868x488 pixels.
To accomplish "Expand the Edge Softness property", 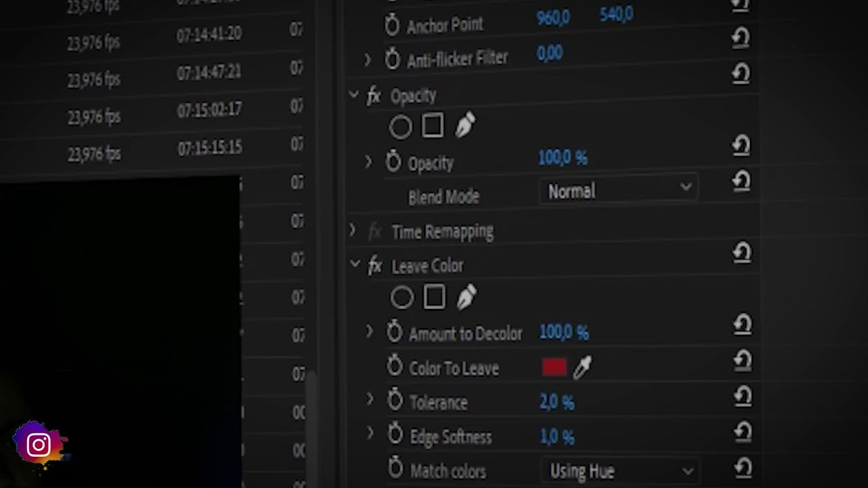I will click(370, 433).
